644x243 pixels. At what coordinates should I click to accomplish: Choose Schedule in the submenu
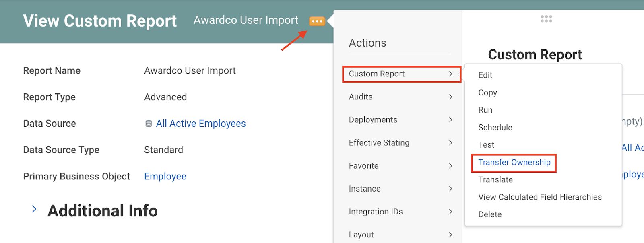point(495,128)
